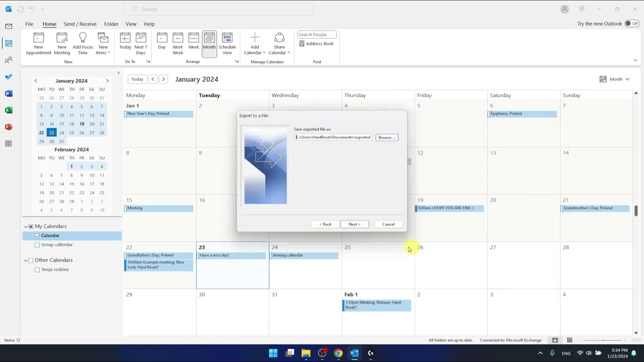
Task: Open the View ribbon tab
Action: [x=131, y=24]
